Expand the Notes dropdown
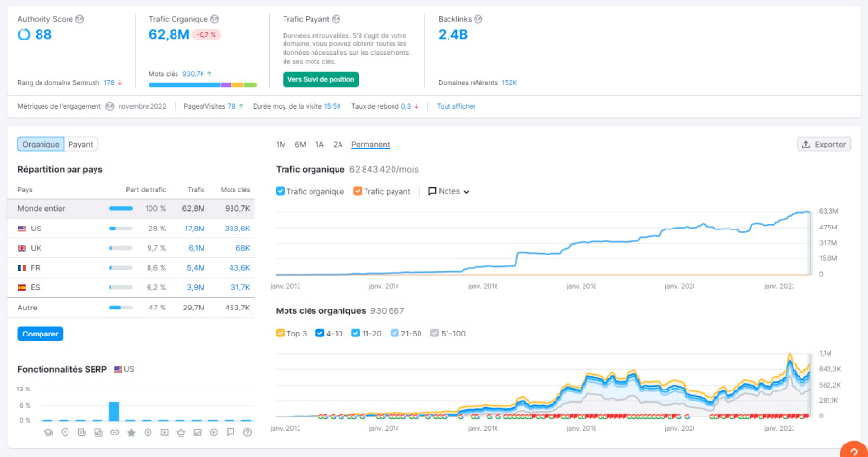 [448, 191]
